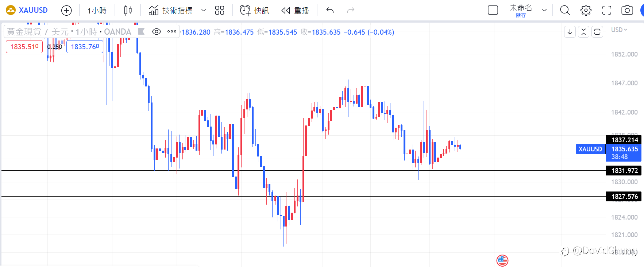Open the USD currency dropdown

619,30
